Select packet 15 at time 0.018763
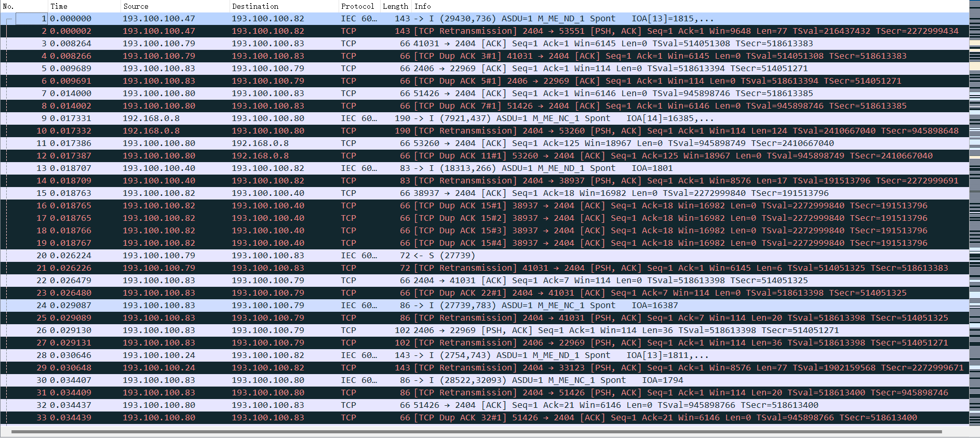Viewport: 980px width, 438px height. tap(485, 193)
